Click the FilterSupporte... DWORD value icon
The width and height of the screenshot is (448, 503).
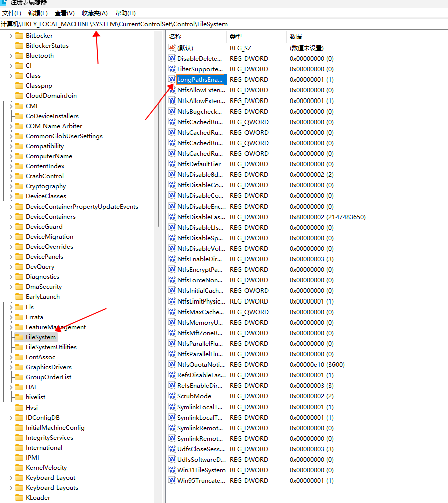(x=172, y=69)
